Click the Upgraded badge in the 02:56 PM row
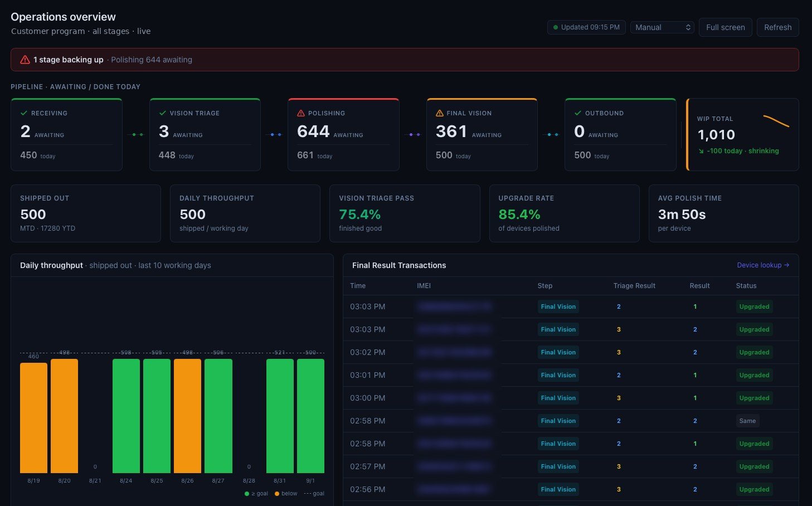Image resolution: width=812 pixels, height=506 pixels. point(755,489)
